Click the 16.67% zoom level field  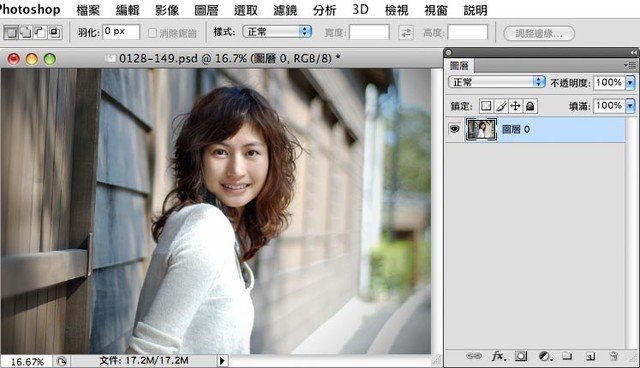pyautogui.click(x=27, y=361)
